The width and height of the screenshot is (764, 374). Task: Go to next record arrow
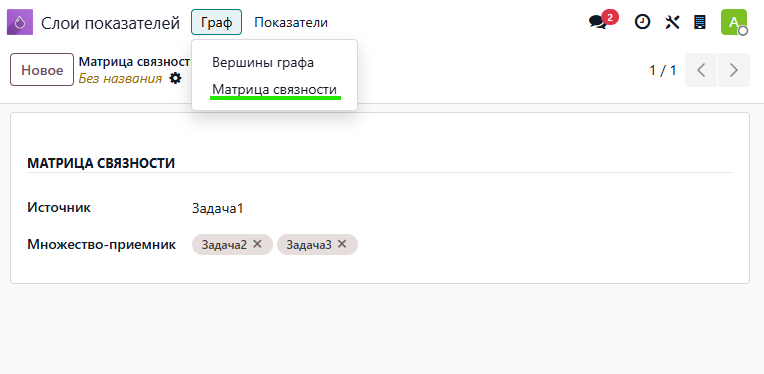point(734,70)
